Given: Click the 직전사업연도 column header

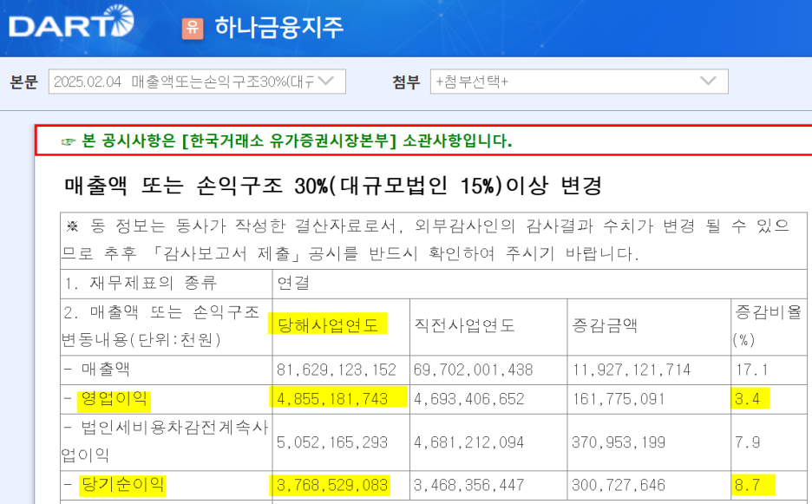Looking at the screenshot, I should [464, 325].
